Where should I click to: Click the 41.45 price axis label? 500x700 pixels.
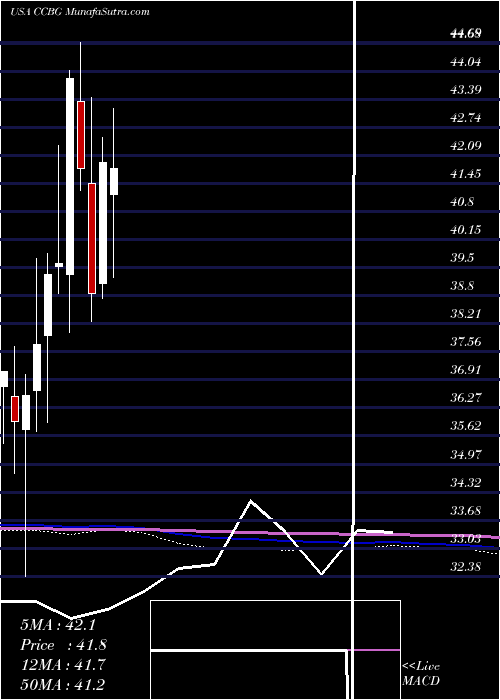(466, 174)
